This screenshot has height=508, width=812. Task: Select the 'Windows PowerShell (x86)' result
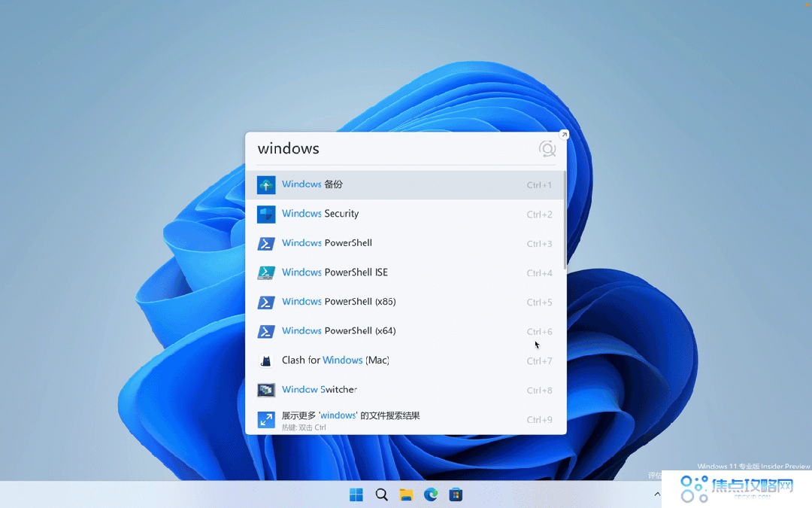coord(404,303)
